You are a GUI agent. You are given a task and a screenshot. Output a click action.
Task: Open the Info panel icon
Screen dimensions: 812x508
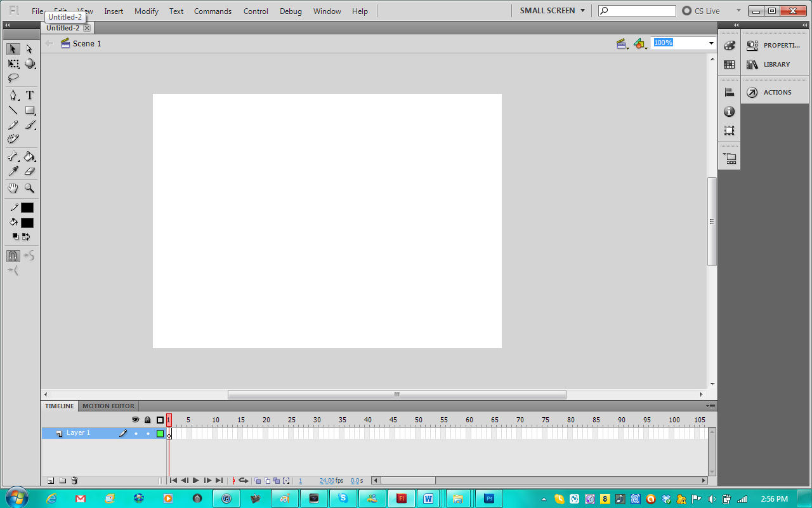tap(730, 112)
